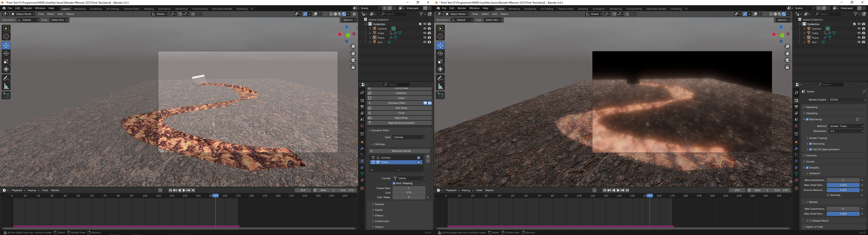The image size is (868, 235).
Task: Select the Scale tool in the right viewport
Action: pyautogui.click(x=440, y=61)
